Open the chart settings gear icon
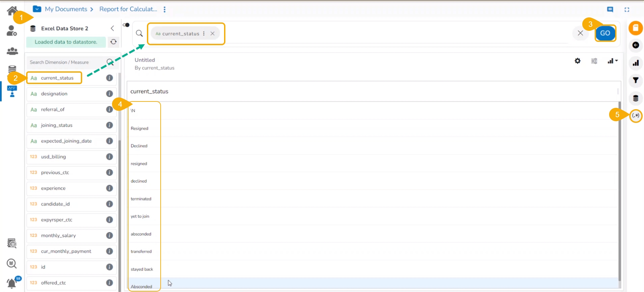The width and height of the screenshot is (644, 292). (x=578, y=61)
